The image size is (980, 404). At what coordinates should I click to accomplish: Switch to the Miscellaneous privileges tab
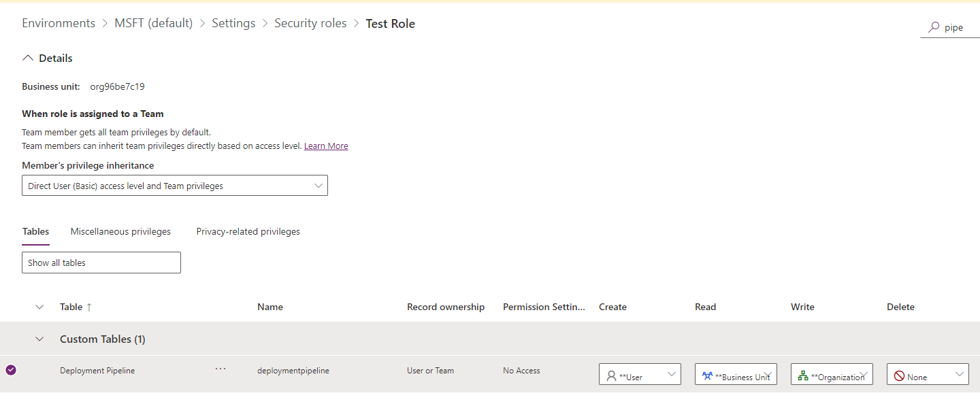coord(120,231)
